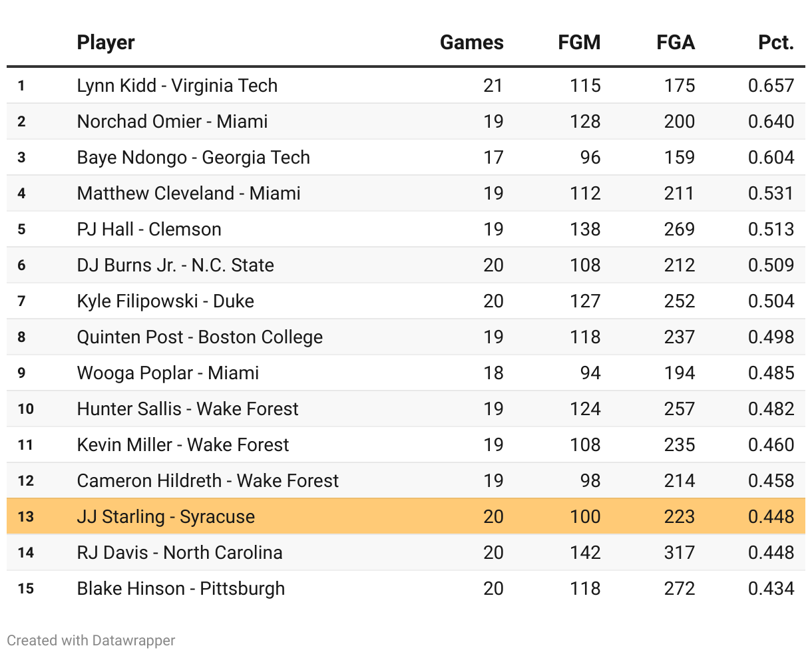Image resolution: width=812 pixels, height=656 pixels.
Task: Click the Matthew Cleveland - Miami row
Action: [189, 194]
